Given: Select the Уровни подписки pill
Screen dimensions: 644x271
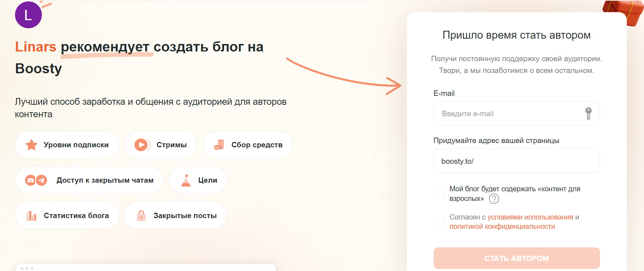Looking at the screenshot, I should tap(67, 145).
